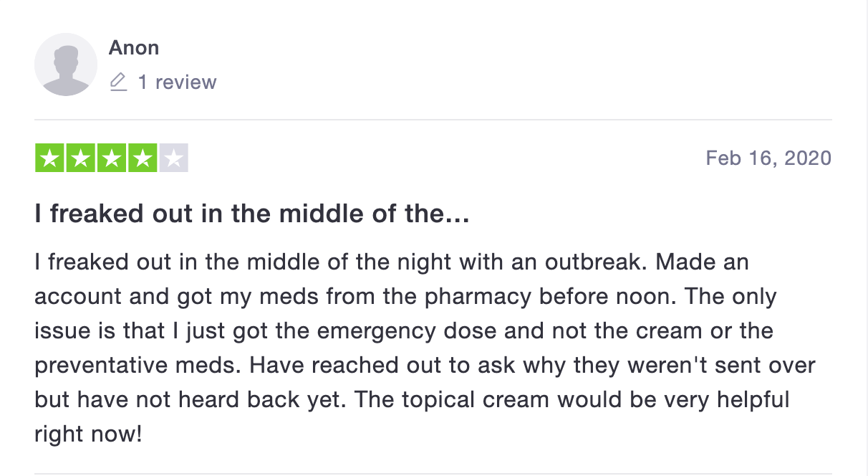Viewport: 868px width, 476px height.
Task: Open the Anon reviewer profile name
Action: pos(134,48)
